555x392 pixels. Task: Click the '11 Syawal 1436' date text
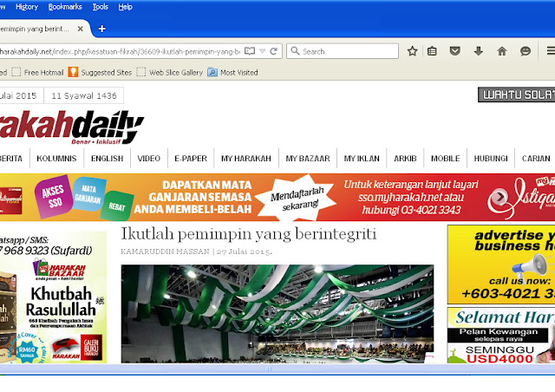pos(84,95)
